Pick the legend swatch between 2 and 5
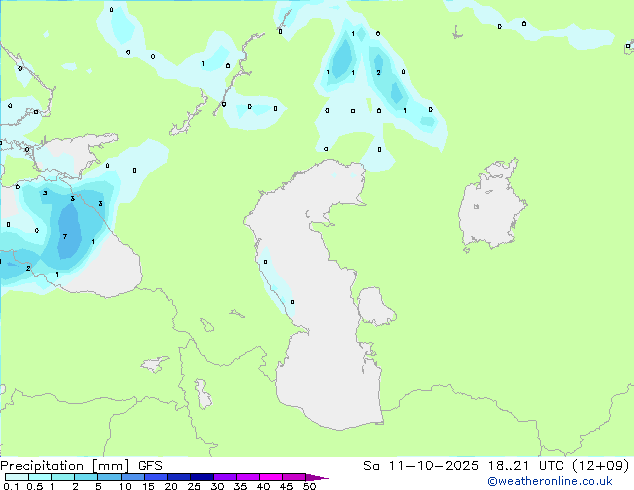This screenshot has height=490, width=634. [86, 477]
